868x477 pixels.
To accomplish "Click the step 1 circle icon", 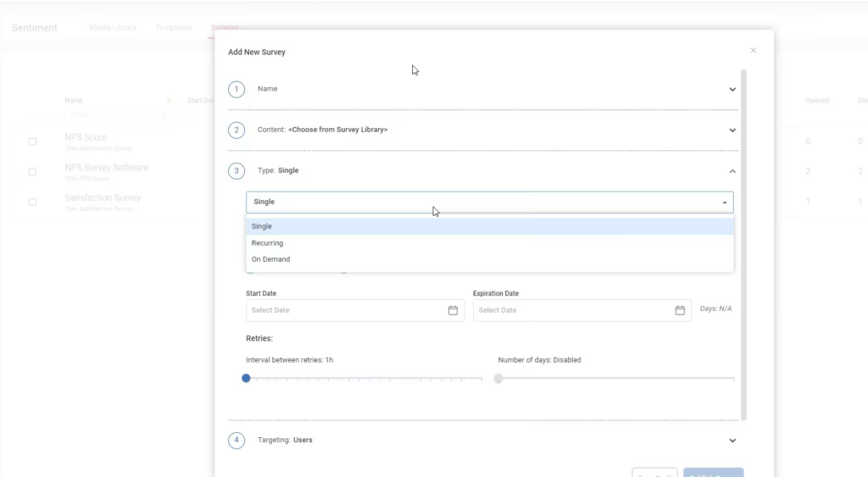I will (236, 89).
